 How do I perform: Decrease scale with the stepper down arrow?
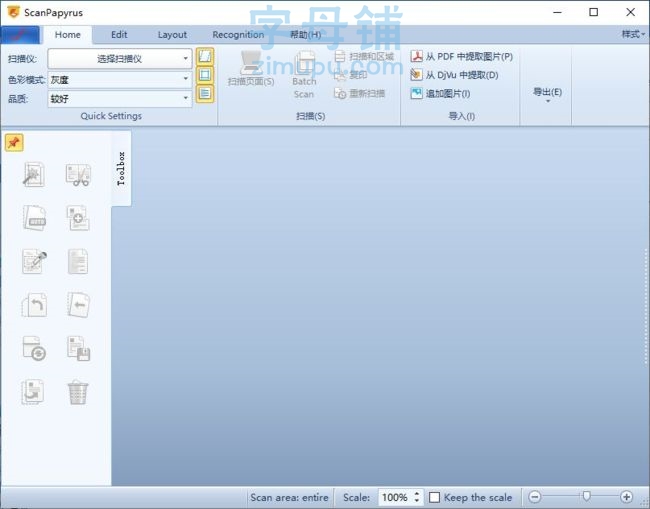point(417,501)
